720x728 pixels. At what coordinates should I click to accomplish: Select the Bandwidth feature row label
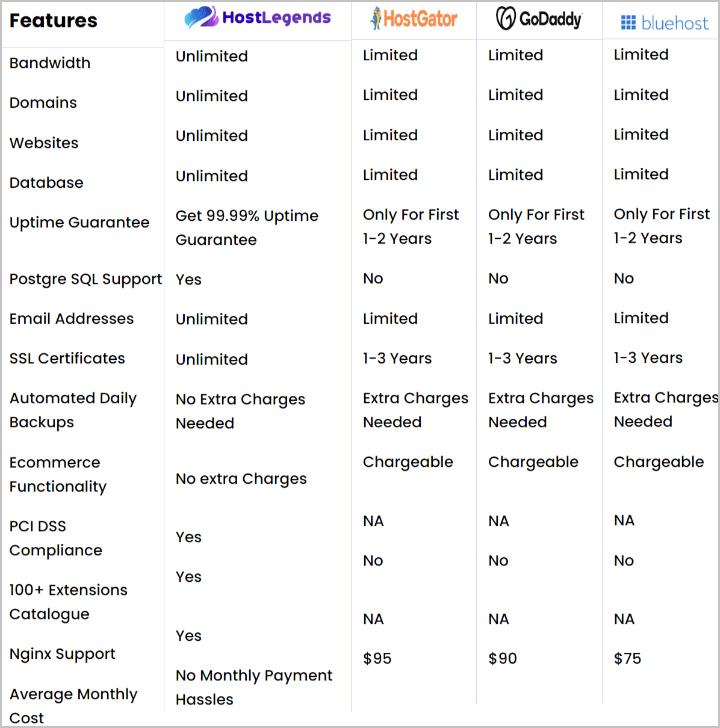tap(50, 63)
